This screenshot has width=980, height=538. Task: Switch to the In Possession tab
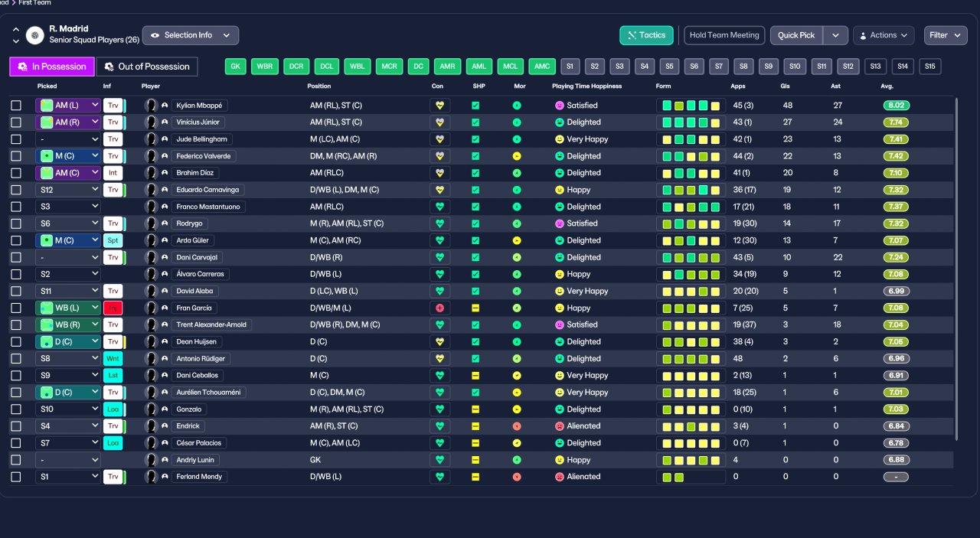click(x=52, y=67)
